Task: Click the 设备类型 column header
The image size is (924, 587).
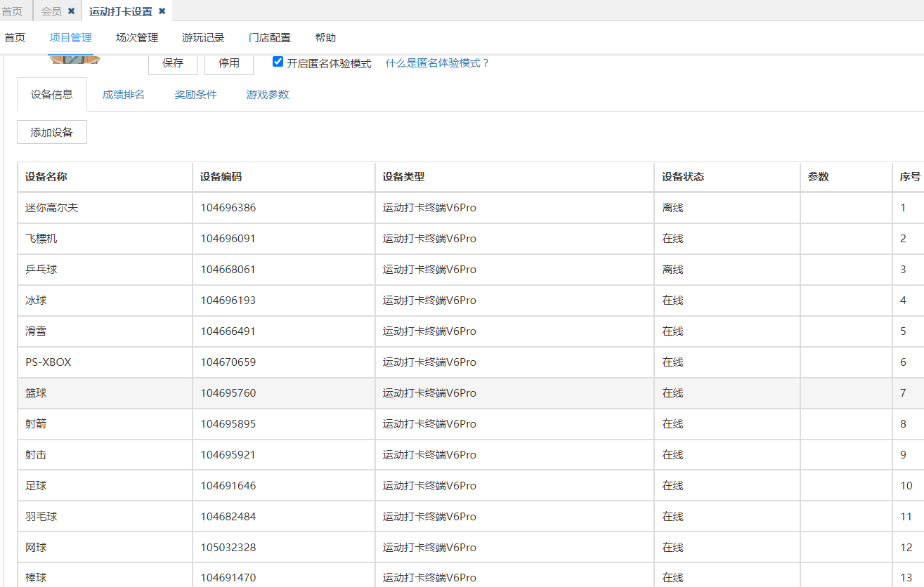Action: [x=515, y=177]
